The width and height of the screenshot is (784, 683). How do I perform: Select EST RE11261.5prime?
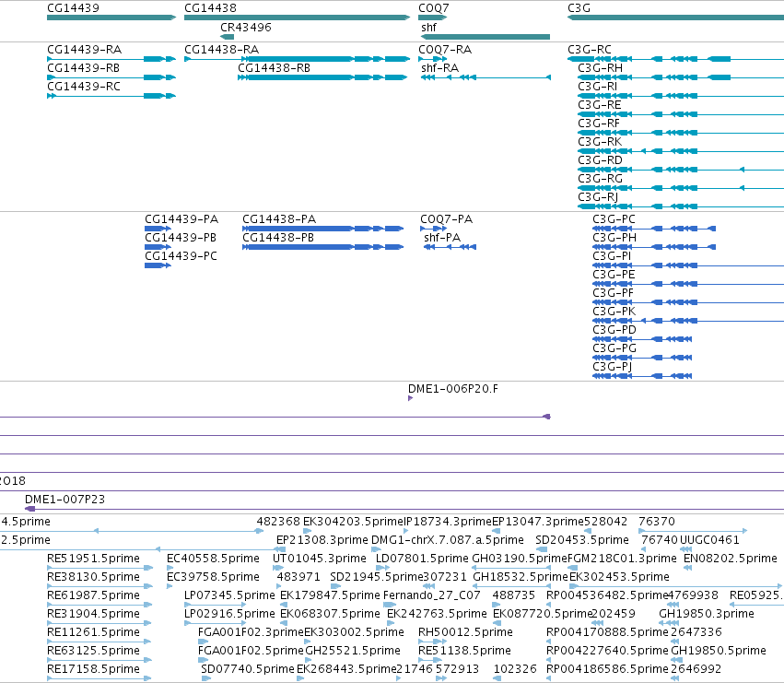[x=93, y=632]
